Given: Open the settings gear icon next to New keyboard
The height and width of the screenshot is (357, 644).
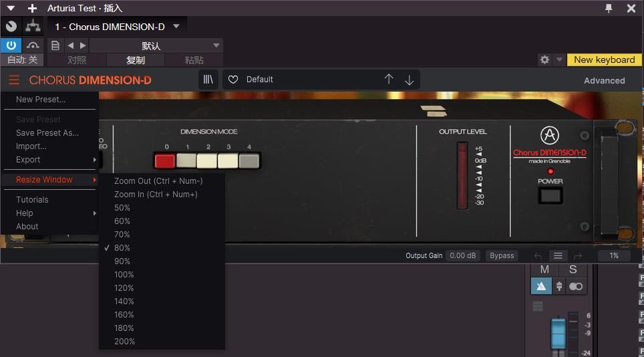Looking at the screenshot, I should point(544,59).
